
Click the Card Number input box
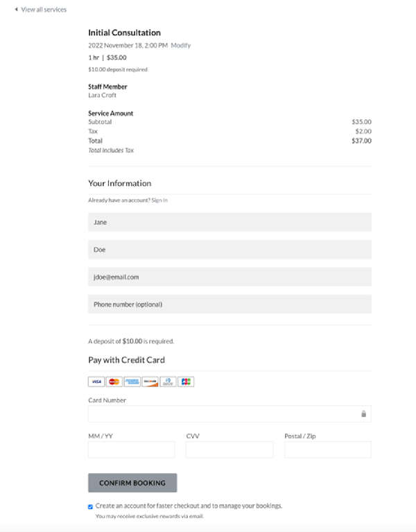point(230,414)
